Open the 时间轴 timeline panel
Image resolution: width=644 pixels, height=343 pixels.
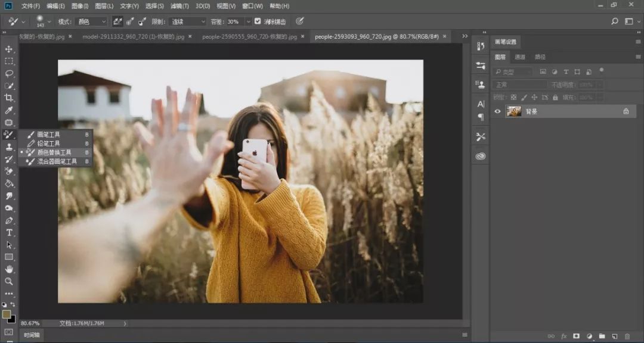33,335
